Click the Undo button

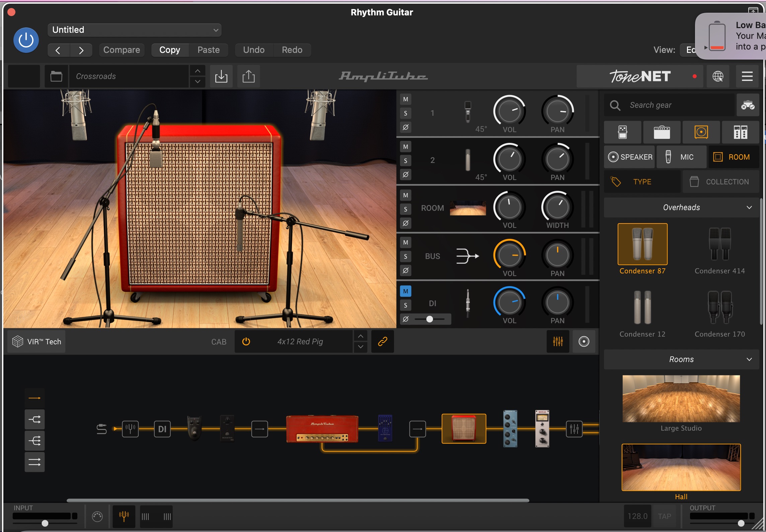[x=254, y=50]
